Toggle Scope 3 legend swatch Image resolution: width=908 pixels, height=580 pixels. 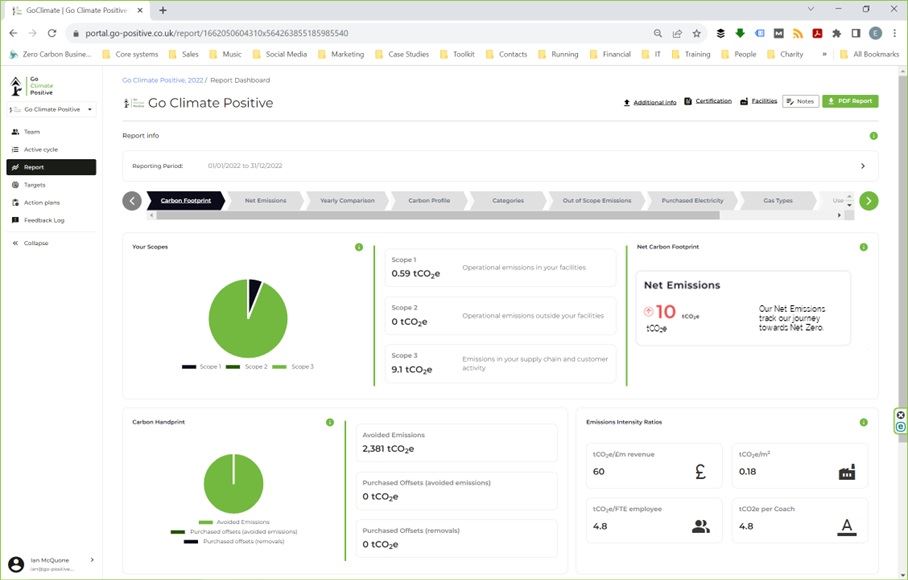coord(279,367)
